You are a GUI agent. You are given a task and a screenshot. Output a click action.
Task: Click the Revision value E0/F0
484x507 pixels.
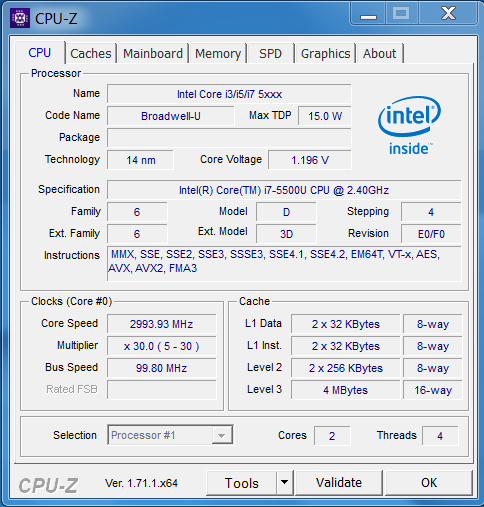(x=431, y=234)
